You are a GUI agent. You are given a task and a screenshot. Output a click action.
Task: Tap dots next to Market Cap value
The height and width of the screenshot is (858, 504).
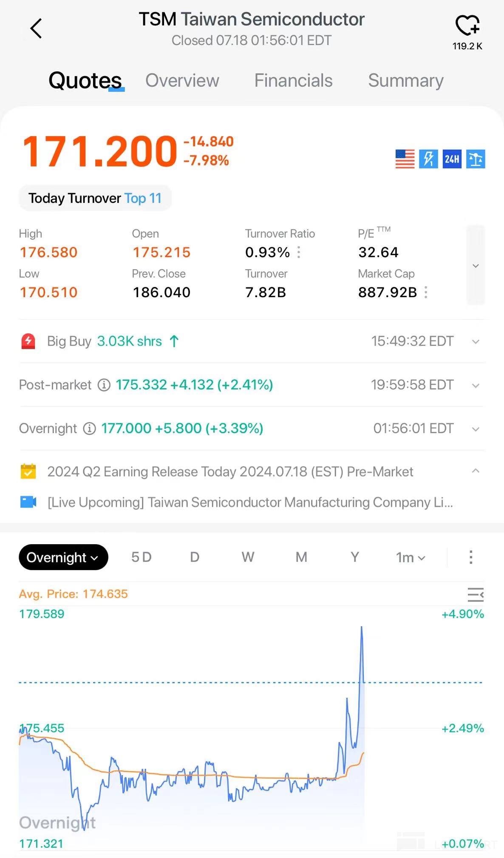coord(426,292)
